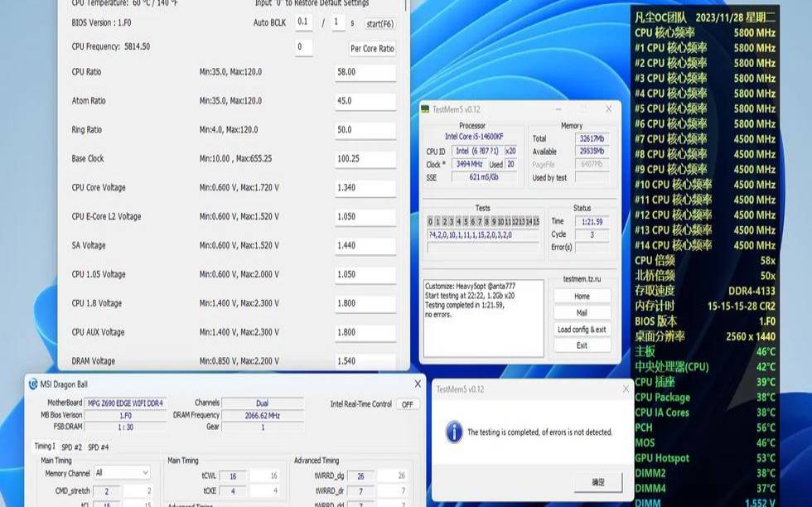Click the TestMem5 window title icon
Image resolution: width=812 pixels, height=507 pixels.
tap(424, 109)
